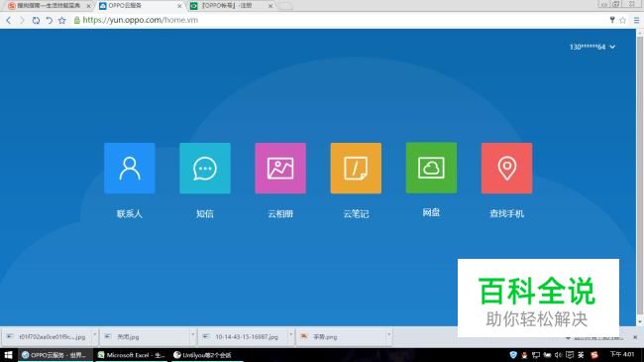Image resolution: width=644 pixels, height=362 pixels.
Task: Click the blue shield tray icon
Action: (x=513, y=355)
